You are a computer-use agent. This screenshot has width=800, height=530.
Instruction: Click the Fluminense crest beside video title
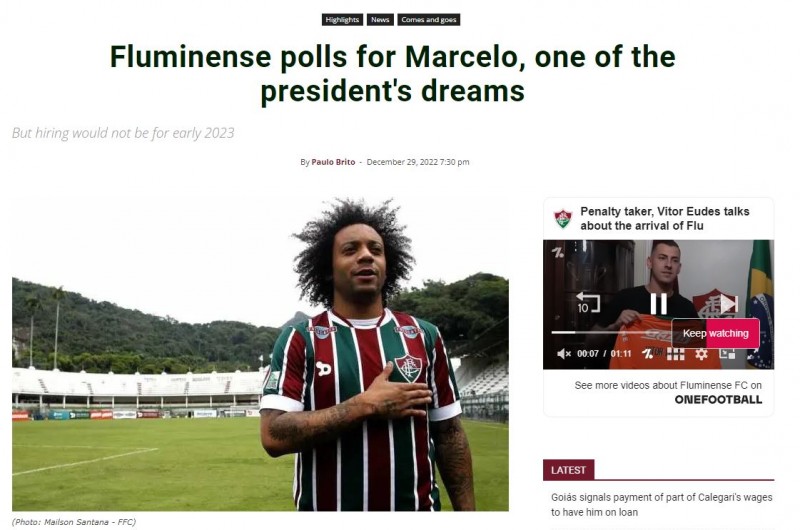tap(563, 219)
